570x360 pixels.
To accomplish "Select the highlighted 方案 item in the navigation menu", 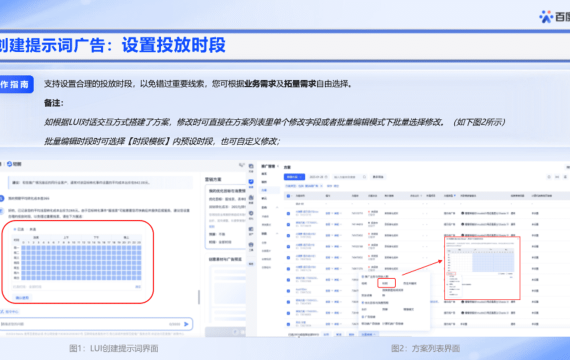I will click(270, 190).
